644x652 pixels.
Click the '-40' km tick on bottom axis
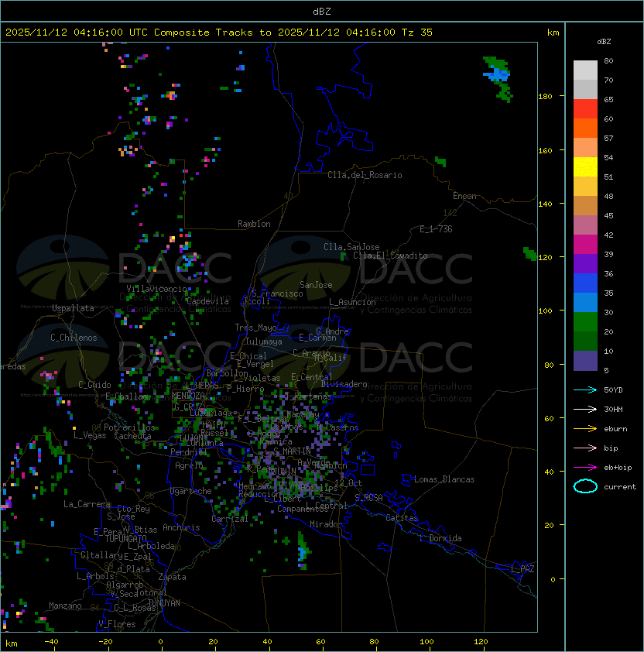(51, 641)
